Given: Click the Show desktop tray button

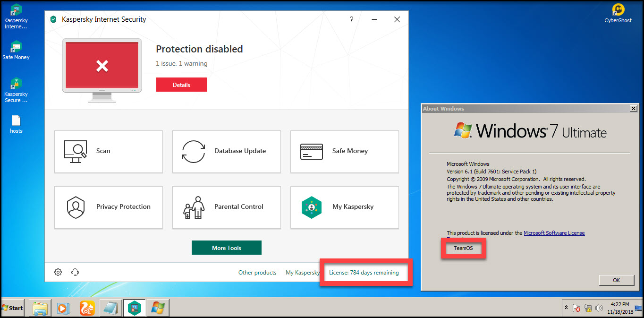Looking at the screenshot, I should [x=639, y=308].
